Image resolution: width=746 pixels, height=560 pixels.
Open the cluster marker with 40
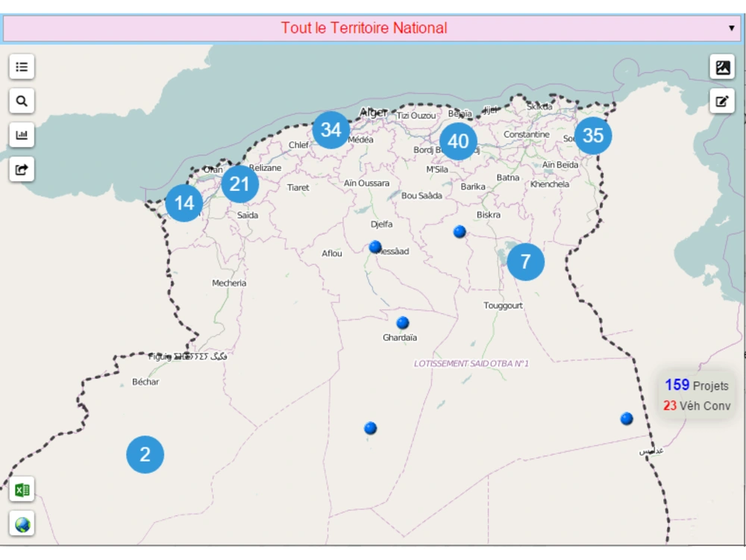pyautogui.click(x=458, y=141)
